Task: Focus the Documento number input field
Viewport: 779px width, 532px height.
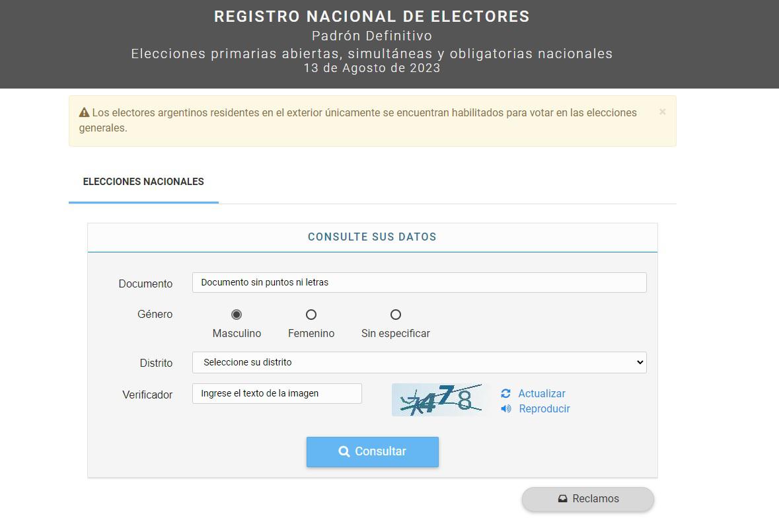Action: pos(419,282)
